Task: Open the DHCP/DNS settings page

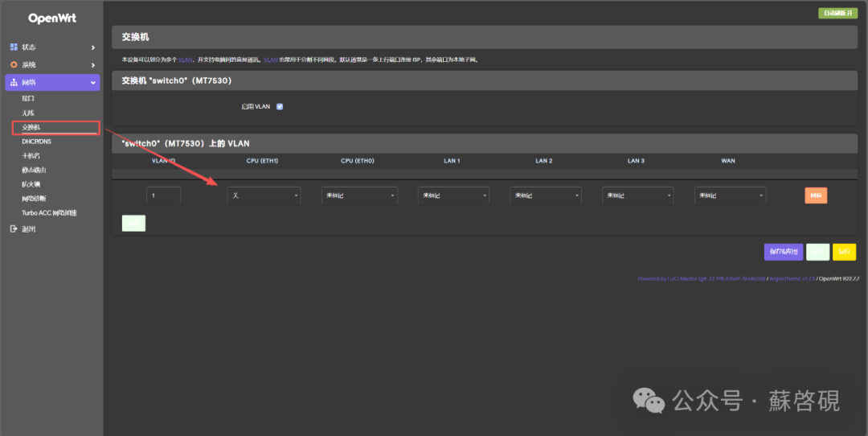Action: click(36, 142)
